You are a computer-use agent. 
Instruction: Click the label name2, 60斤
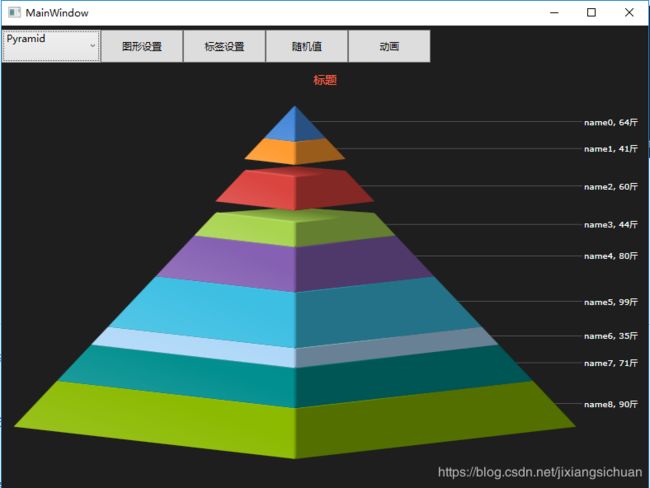coord(611,187)
